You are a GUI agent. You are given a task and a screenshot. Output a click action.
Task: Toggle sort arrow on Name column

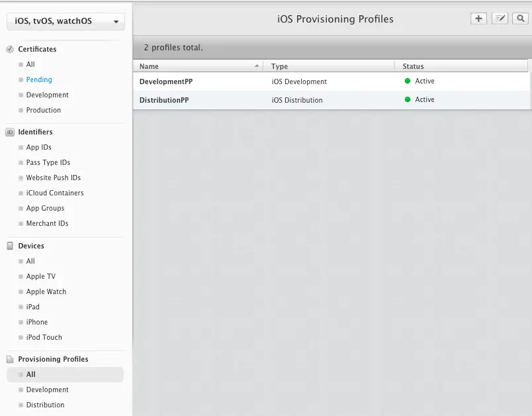pos(257,66)
